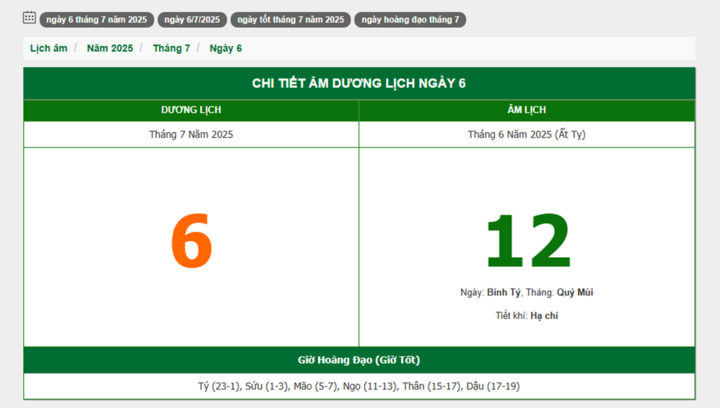
Task: Go to "Lịch âm" in the breadcrumb
Action: click(x=49, y=48)
